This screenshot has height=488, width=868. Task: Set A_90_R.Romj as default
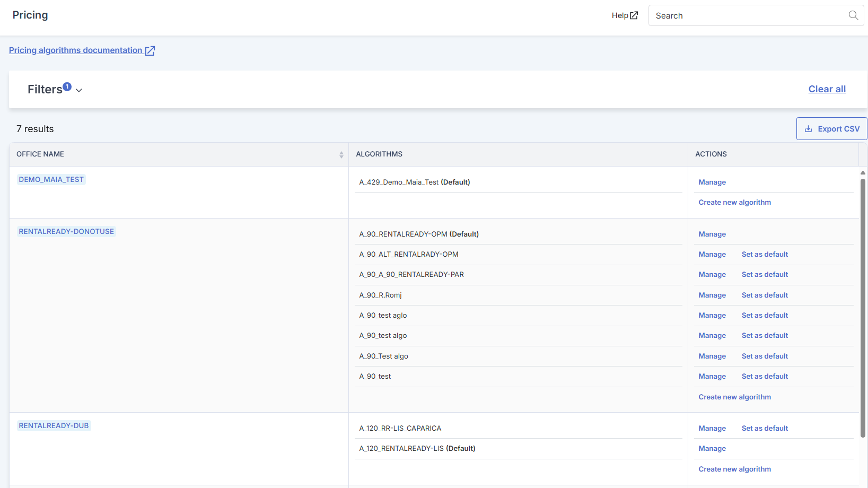765,295
